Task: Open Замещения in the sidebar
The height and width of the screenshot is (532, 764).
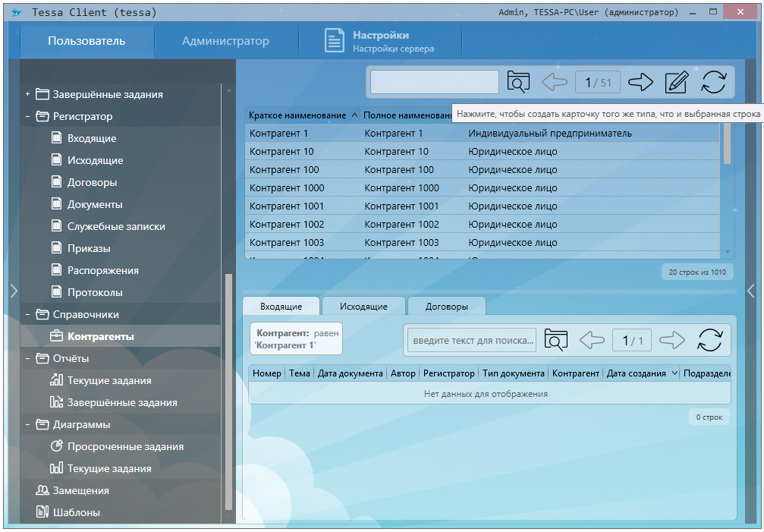Action: [81, 490]
